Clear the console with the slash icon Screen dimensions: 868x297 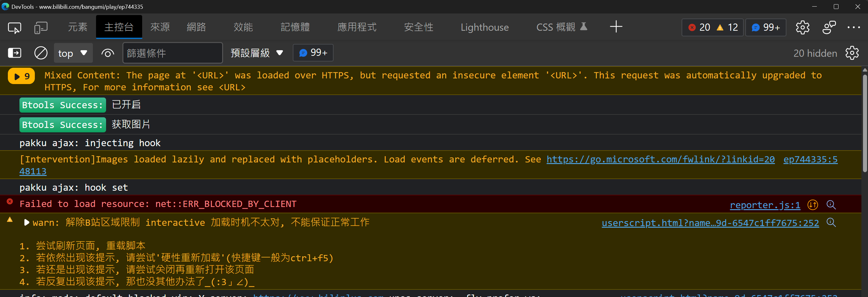point(41,53)
